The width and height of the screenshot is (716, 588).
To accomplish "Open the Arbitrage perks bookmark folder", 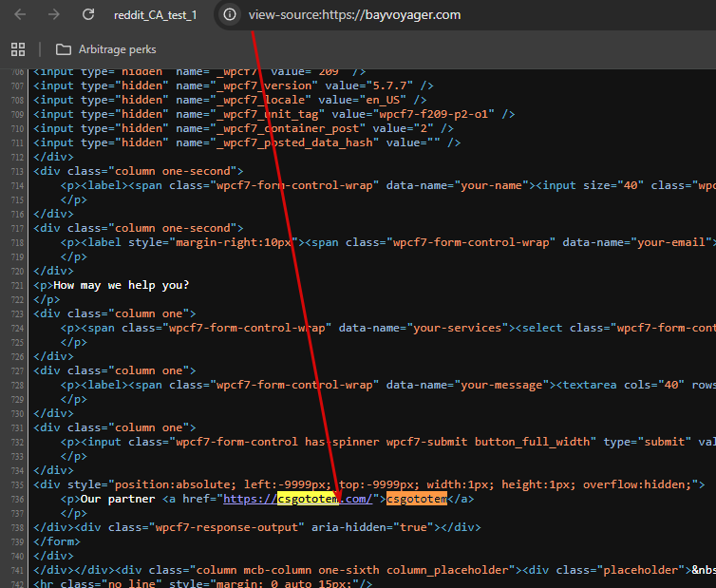I will (106, 49).
